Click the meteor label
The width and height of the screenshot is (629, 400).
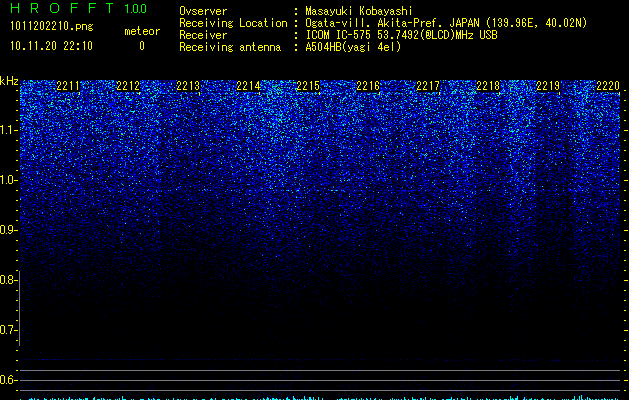(x=142, y=31)
